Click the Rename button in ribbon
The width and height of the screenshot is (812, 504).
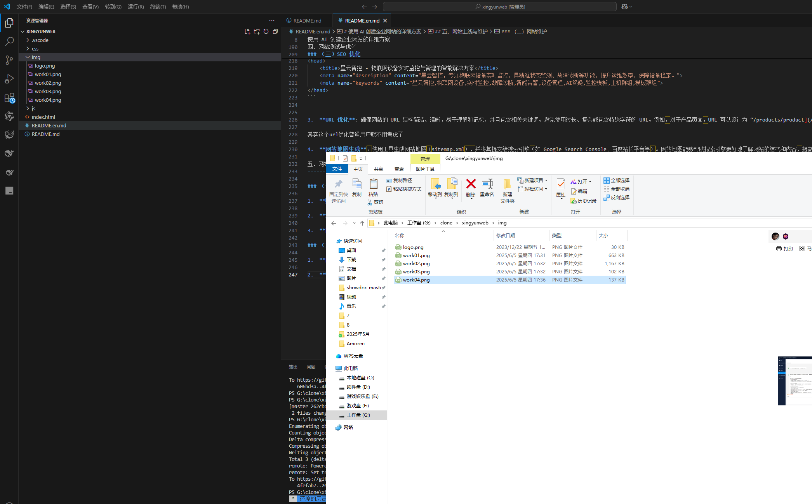point(487,188)
